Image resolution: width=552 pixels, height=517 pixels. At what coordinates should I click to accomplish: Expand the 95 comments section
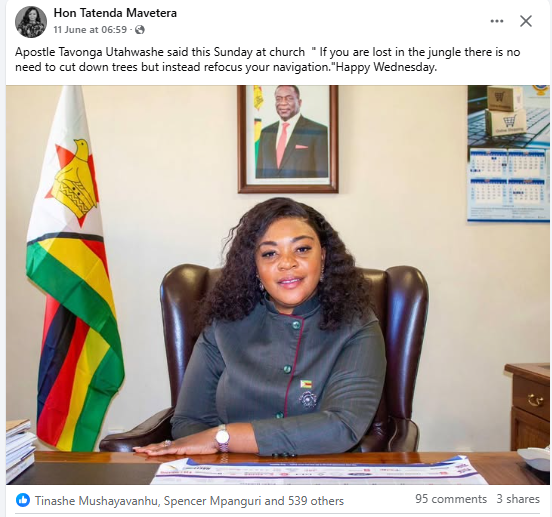tap(451, 499)
